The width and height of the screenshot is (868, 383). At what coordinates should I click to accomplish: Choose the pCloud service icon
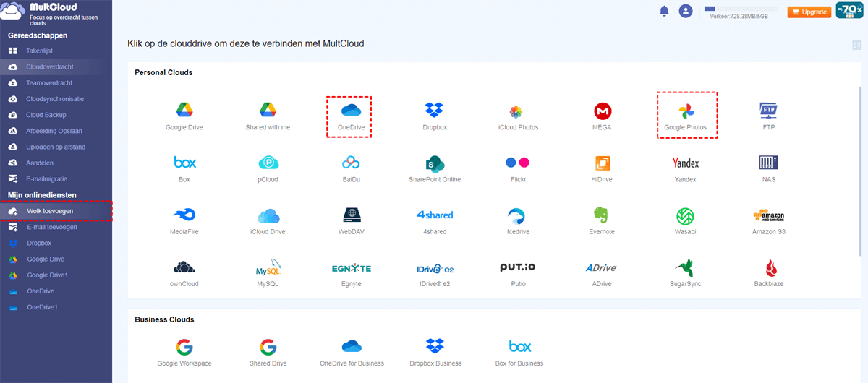click(x=268, y=163)
